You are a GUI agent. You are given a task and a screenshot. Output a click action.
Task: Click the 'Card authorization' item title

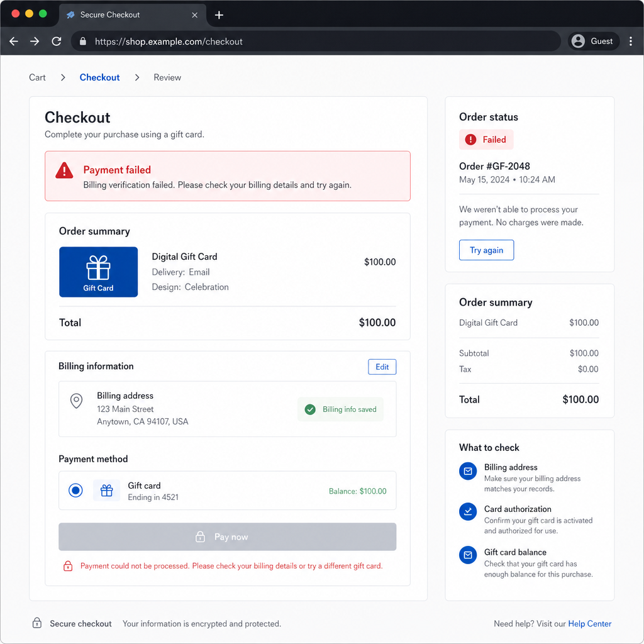point(518,509)
